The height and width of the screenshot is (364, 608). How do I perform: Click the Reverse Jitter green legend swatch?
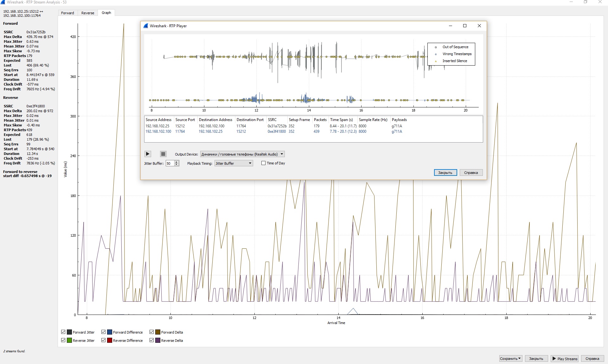[x=69, y=340]
